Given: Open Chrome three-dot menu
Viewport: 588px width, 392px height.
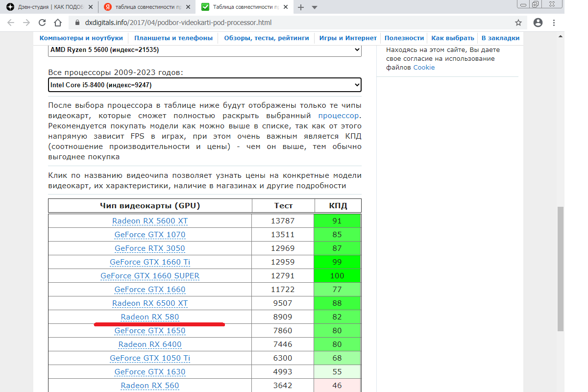Looking at the screenshot, I should [554, 23].
